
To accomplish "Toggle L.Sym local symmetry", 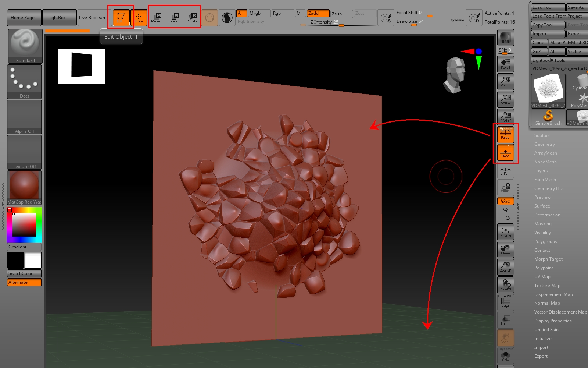I will coord(505,171).
